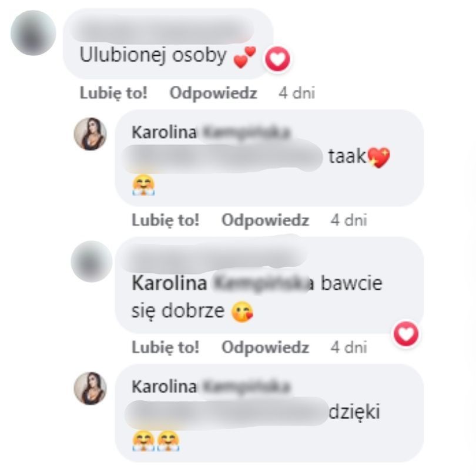Click heart reaction on 'bawcie się dobrze' comment
Image resolution: width=476 pixels, height=476 pixels.
(406, 334)
